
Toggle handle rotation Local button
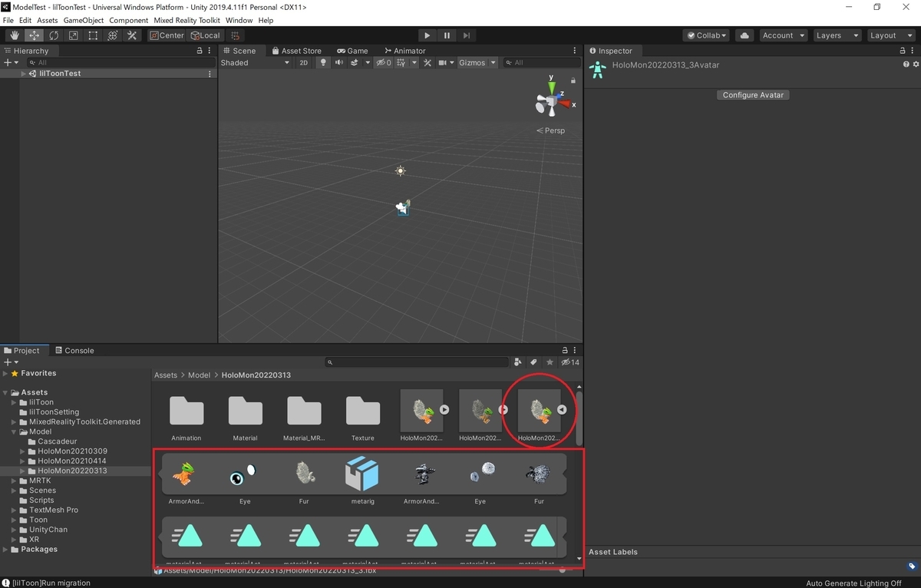click(x=205, y=35)
